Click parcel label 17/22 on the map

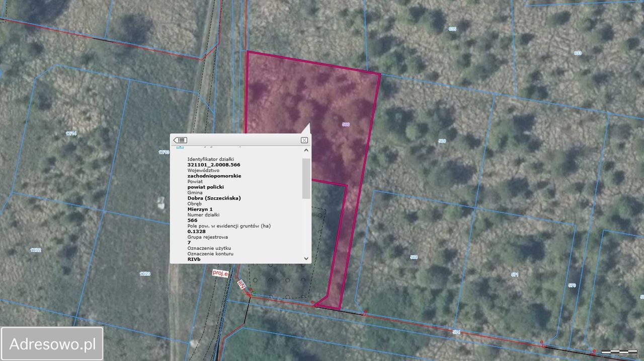tap(35, 250)
